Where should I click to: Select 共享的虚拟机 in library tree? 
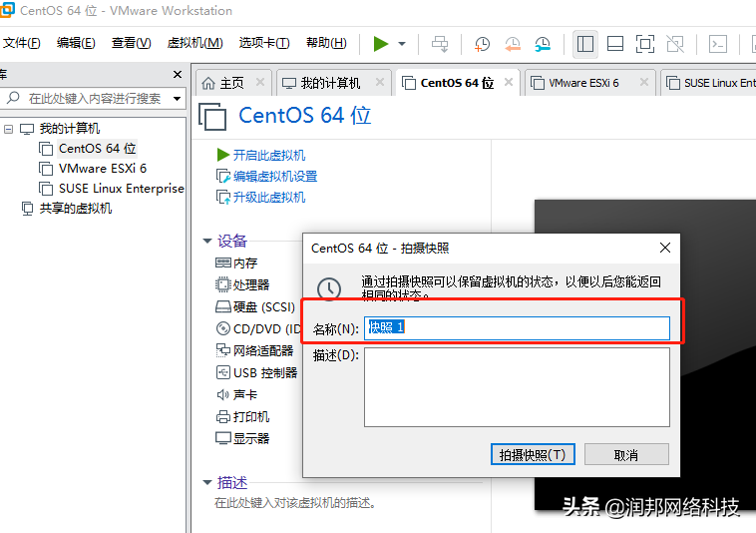(x=75, y=208)
